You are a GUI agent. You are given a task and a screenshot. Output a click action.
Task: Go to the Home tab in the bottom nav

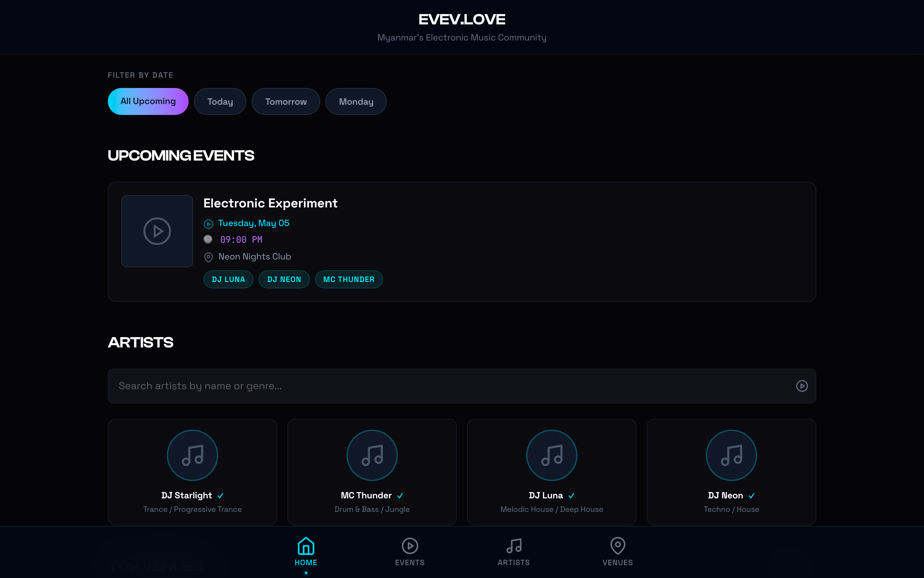[306, 552]
